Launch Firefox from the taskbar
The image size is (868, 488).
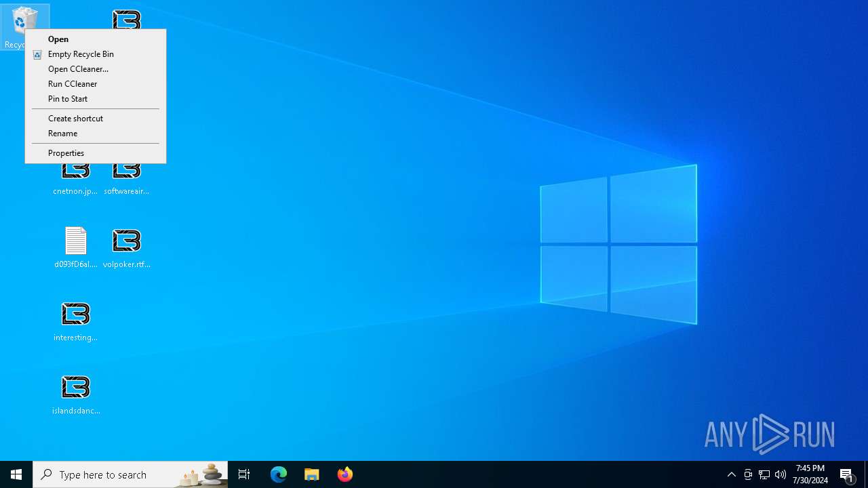[x=345, y=474]
